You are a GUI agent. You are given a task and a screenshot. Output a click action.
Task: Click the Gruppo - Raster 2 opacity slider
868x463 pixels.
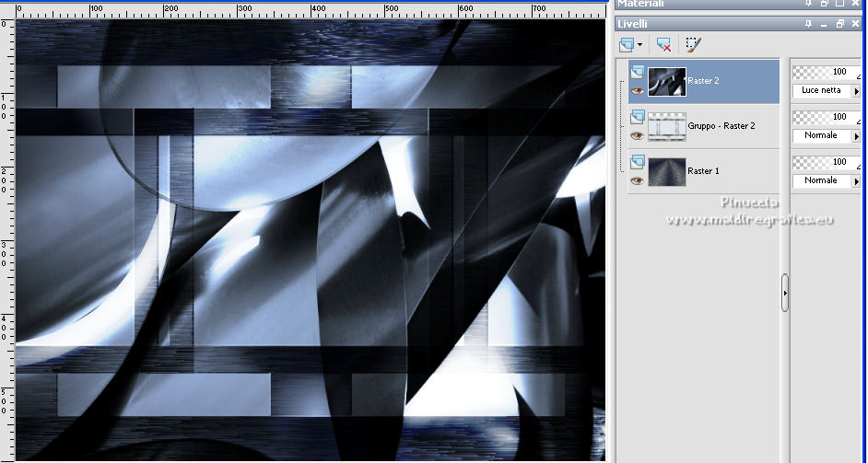[x=827, y=117]
